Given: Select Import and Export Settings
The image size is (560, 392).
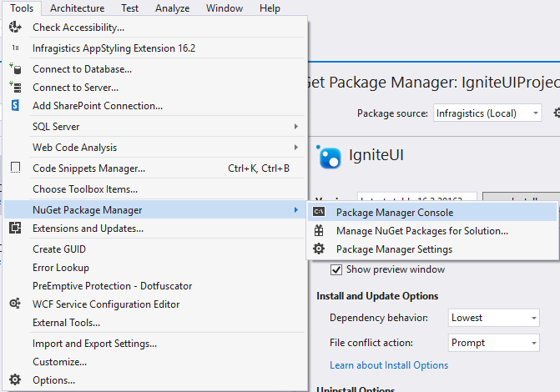Looking at the screenshot, I should [x=94, y=343].
